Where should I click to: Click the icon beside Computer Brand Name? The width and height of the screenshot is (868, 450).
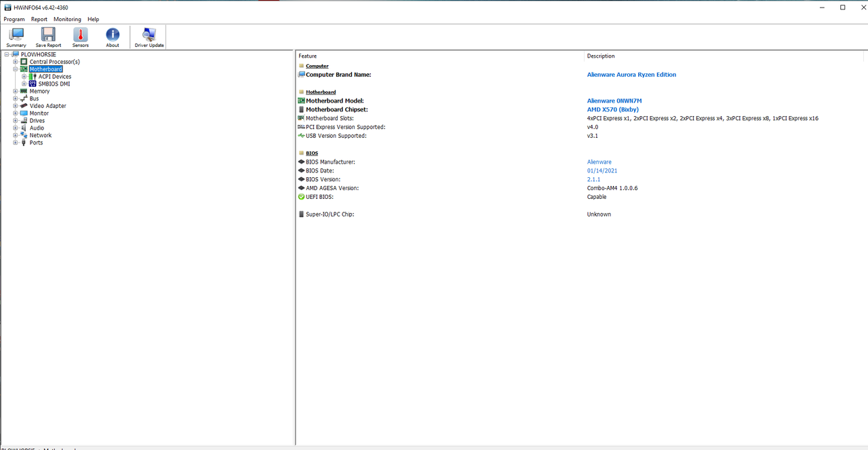point(301,75)
